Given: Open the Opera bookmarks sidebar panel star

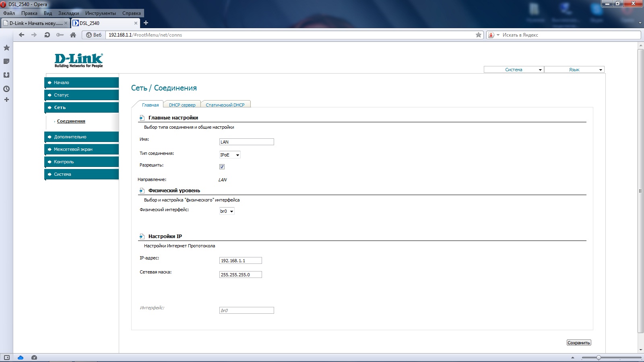Looking at the screenshot, I should 6,48.
